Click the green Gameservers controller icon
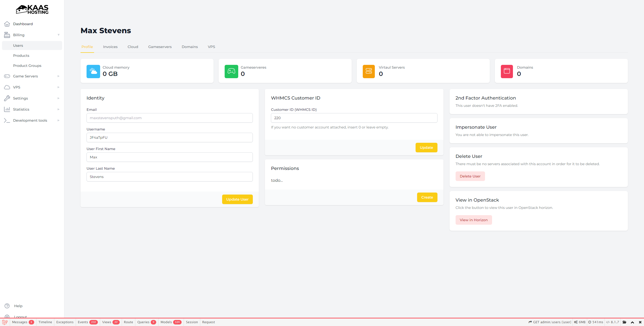The width and height of the screenshot is (644, 326). (231, 71)
